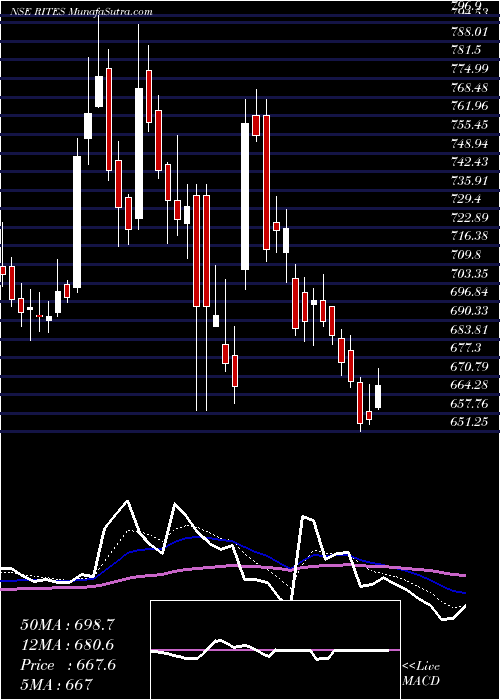
Task: Click the 716.38 price axis label
Action: click(x=469, y=237)
